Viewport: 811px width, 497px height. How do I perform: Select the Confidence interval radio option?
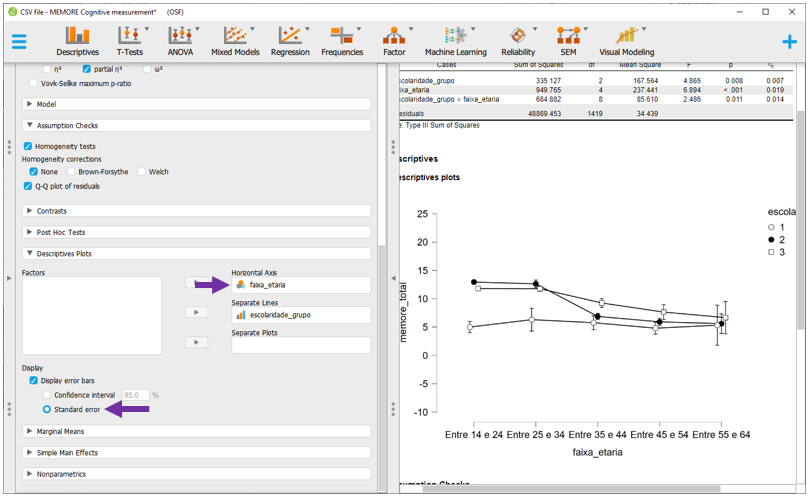pos(47,395)
